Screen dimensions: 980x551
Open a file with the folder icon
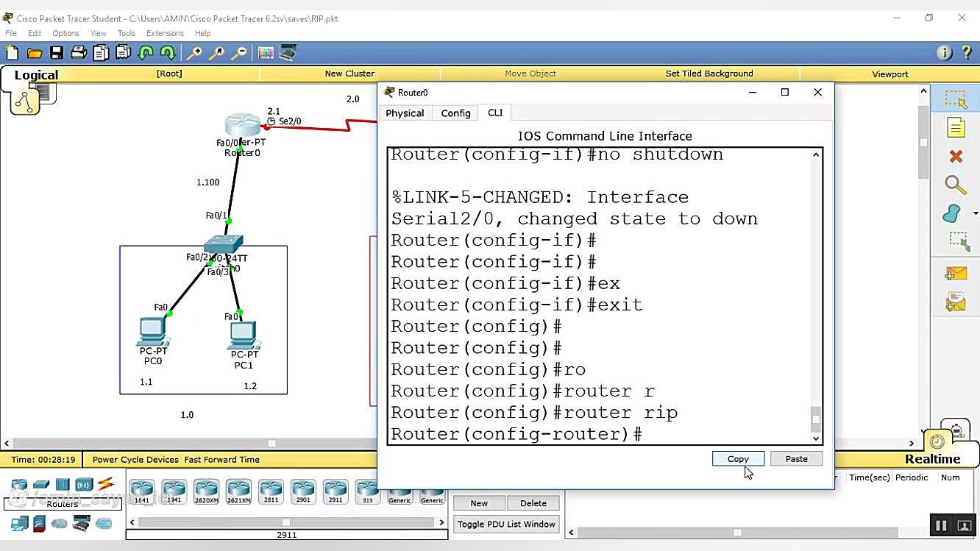coord(34,52)
